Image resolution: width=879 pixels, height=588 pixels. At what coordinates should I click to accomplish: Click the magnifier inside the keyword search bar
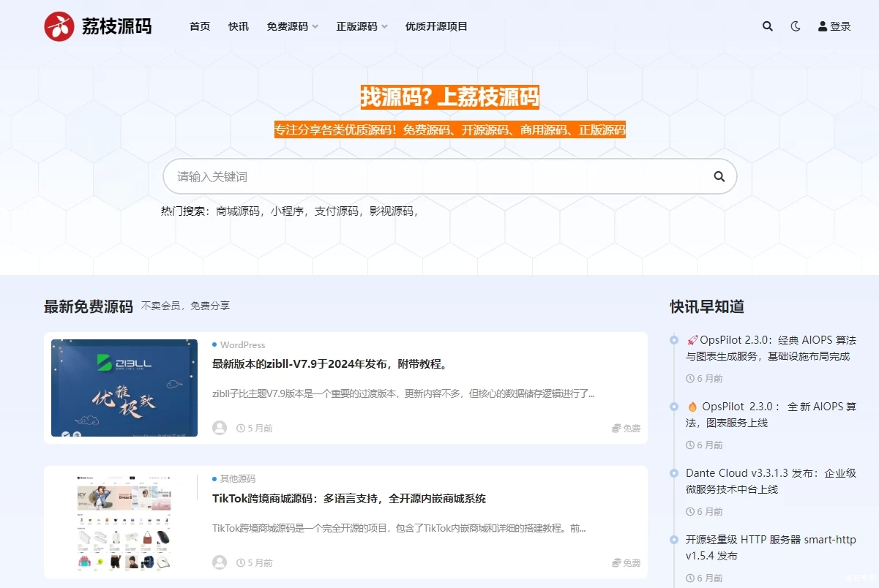click(719, 176)
